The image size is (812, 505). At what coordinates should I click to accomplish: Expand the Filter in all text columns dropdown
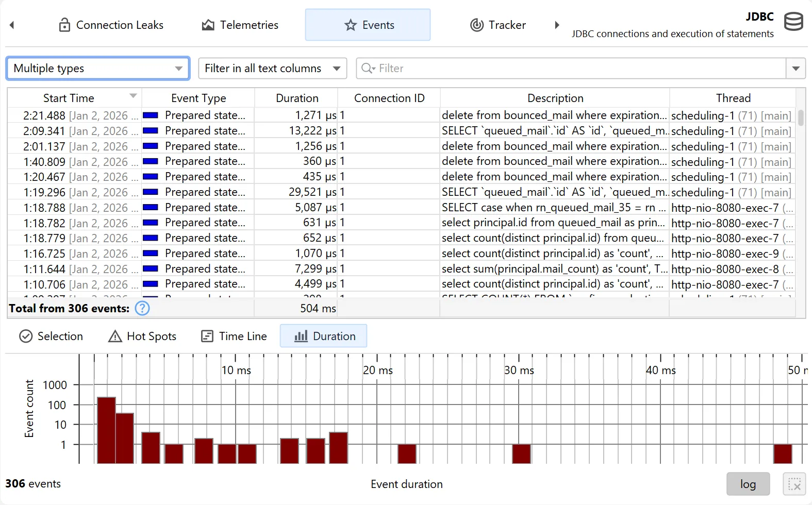click(272, 69)
